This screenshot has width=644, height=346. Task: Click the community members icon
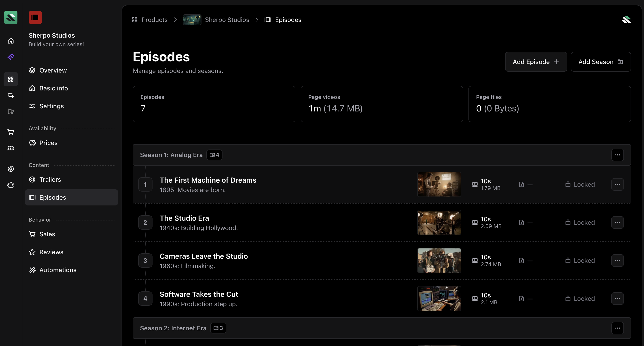coord(11,148)
